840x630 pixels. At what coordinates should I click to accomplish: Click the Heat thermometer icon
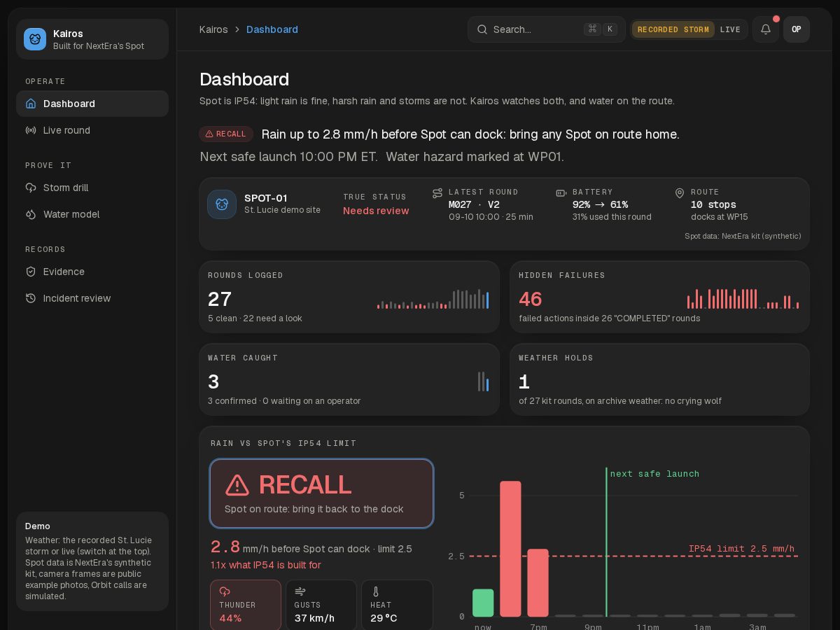click(x=376, y=591)
